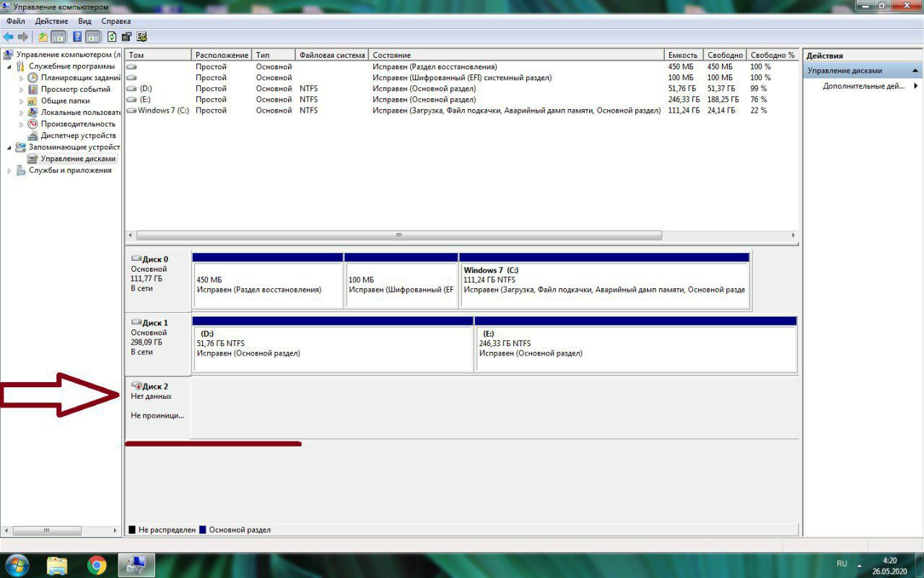924x578 pixels.
Task: Click the drive icon of volume (E:)
Action: (131, 99)
